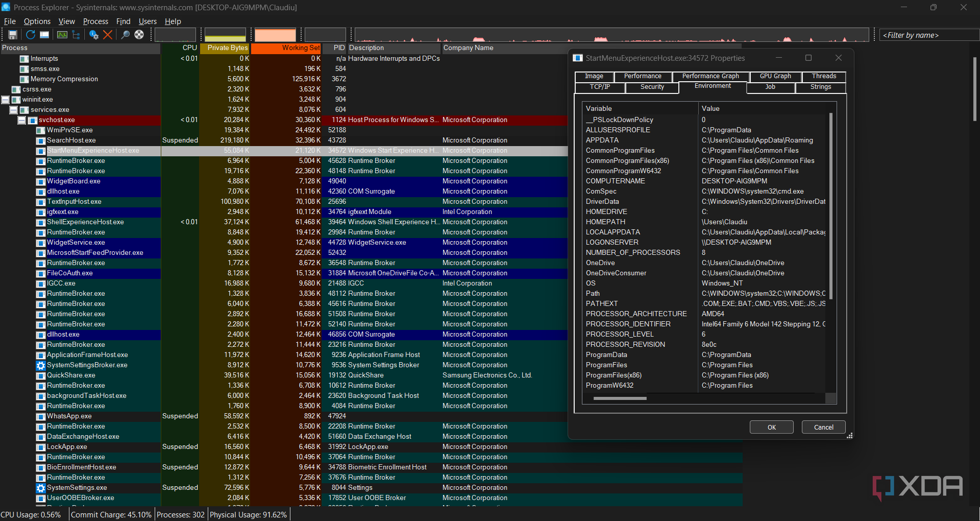Switch to the Performance Graph tab

pos(710,76)
